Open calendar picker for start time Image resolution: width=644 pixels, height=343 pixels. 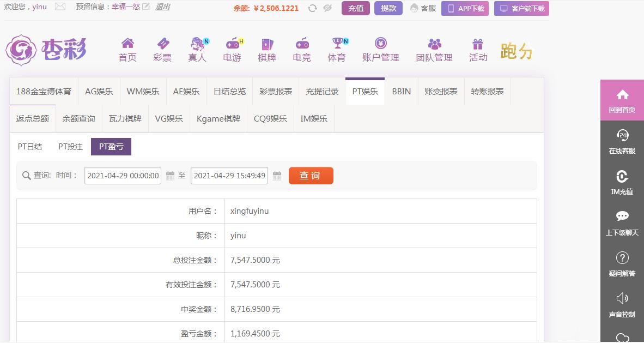(171, 176)
